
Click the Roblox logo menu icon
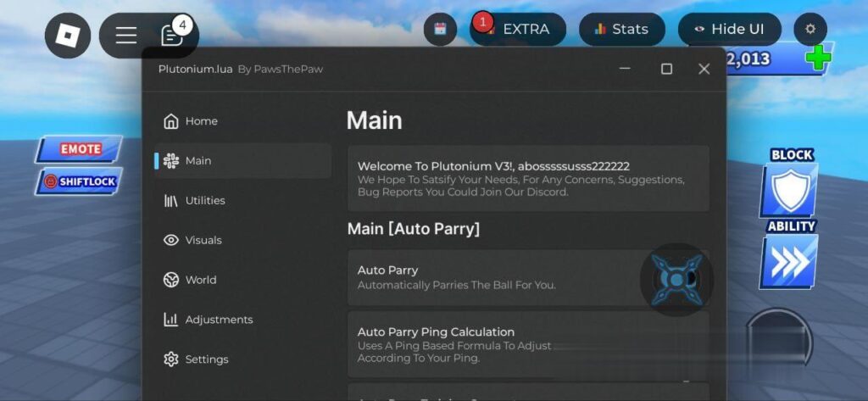67,36
